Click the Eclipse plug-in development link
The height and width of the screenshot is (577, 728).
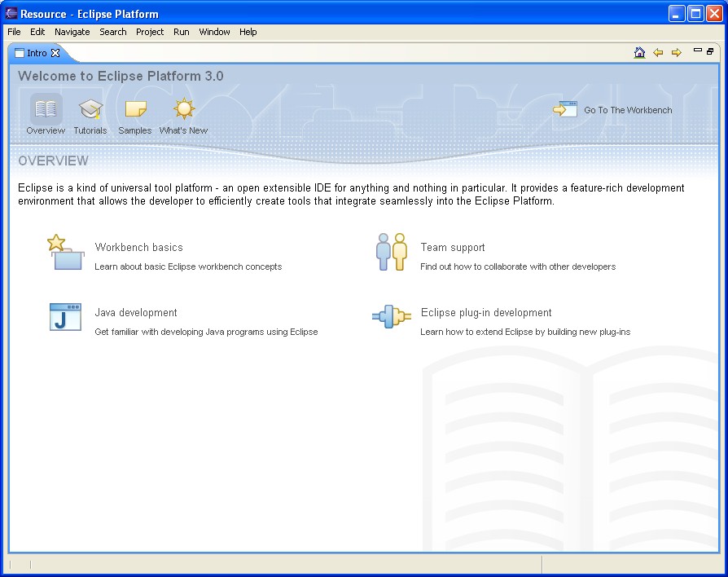pyautogui.click(x=486, y=312)
